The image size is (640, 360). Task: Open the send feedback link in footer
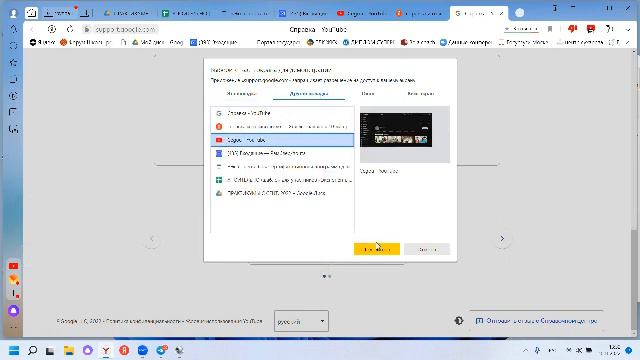(537, 321)
